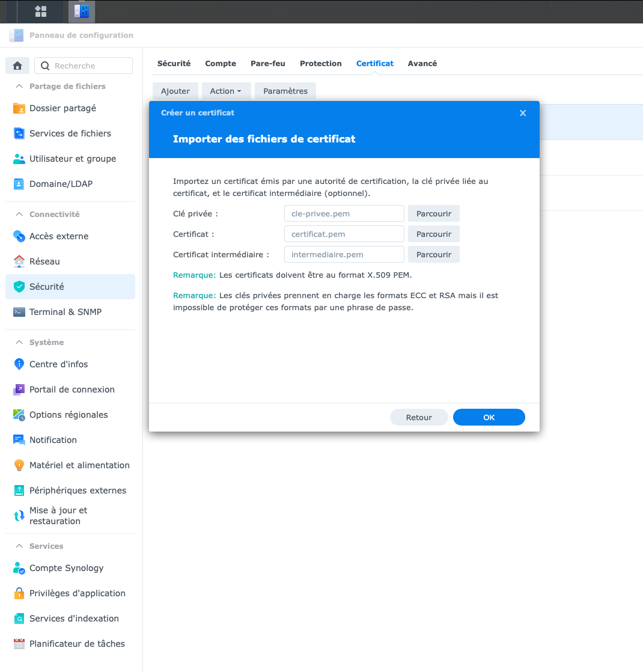Image resolution: width=643 pixels, height=672 pixels.
Task: Switch to the Pare-feu tab
Action: pyautogui.click(x=268, y=64)
